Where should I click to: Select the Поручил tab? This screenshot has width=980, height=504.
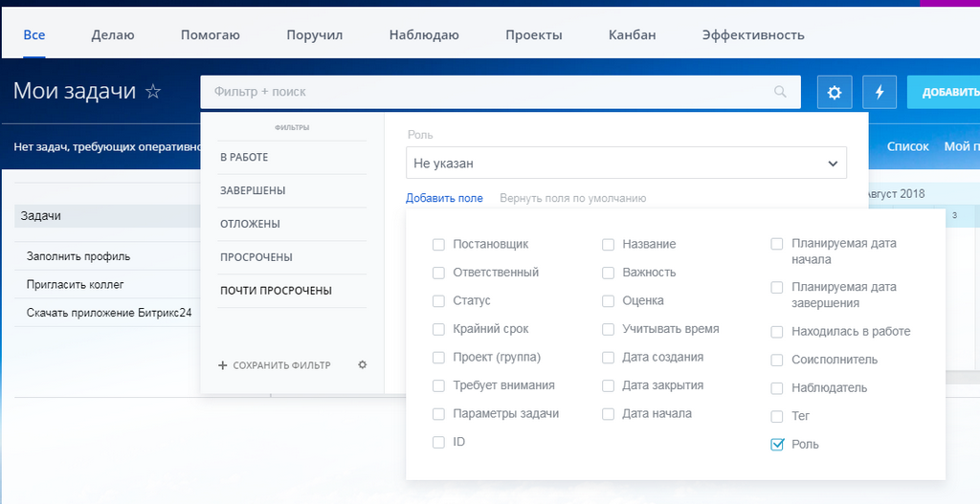[x=314, y=35]
